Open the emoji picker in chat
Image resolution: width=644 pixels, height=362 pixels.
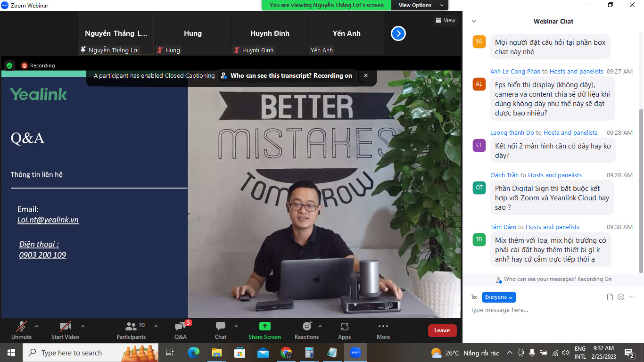point(621,297)
